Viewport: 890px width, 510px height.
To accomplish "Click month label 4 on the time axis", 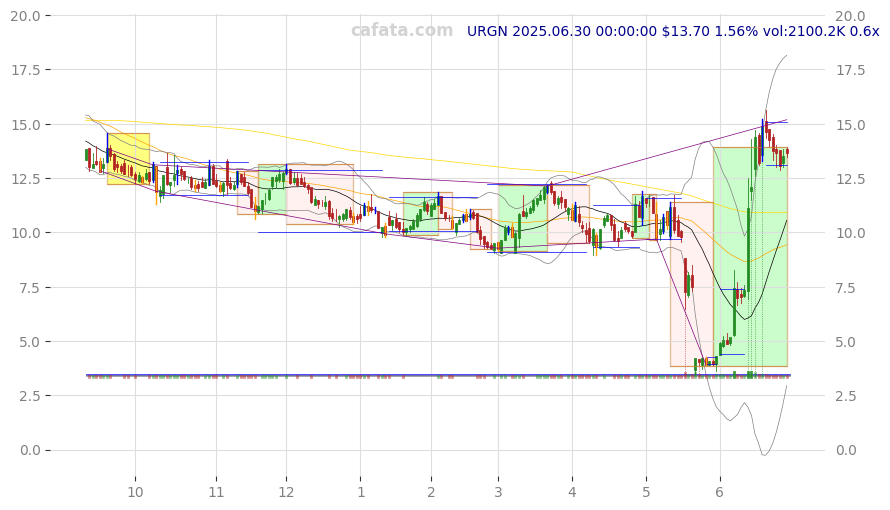I will tap(572, 492).
